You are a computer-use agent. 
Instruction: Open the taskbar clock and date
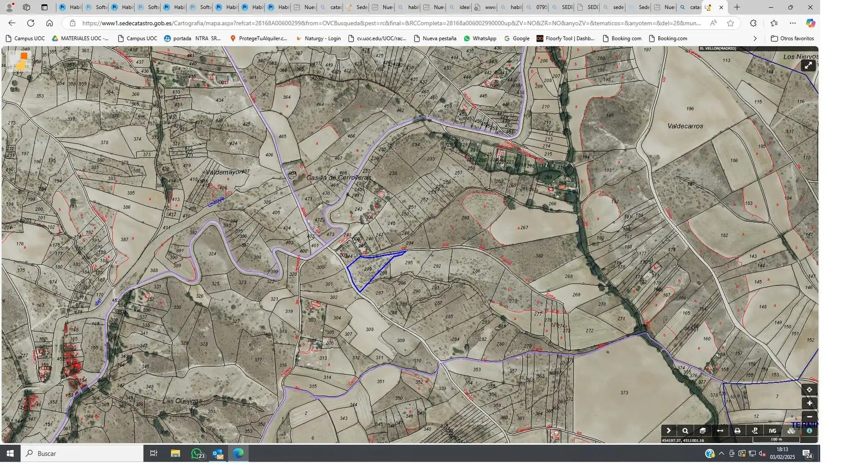coord(783,453)
